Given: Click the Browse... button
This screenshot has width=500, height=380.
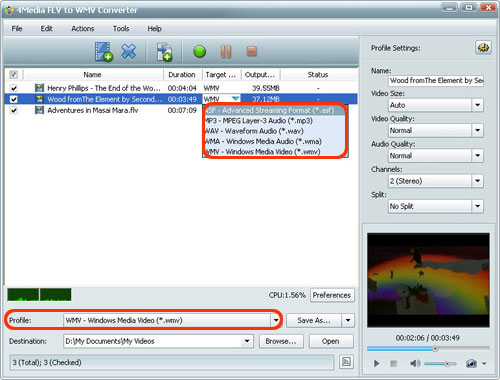Looking at the screenshot, I should pyautogui.click(x=281, y=341).
